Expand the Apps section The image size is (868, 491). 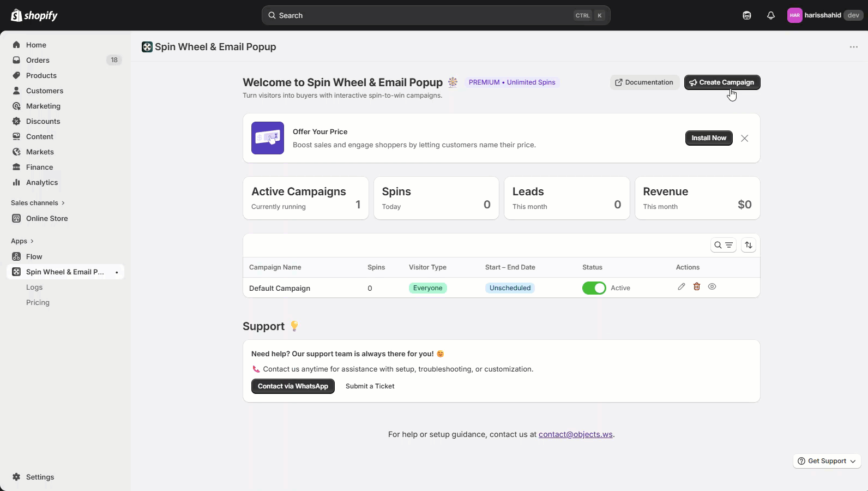tap(22, 241)
